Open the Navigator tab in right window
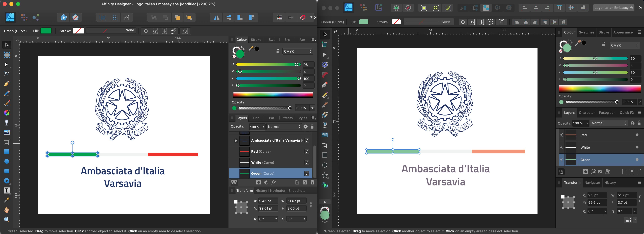The height and width of the screenshot is (234, 644). coord(592,183)
